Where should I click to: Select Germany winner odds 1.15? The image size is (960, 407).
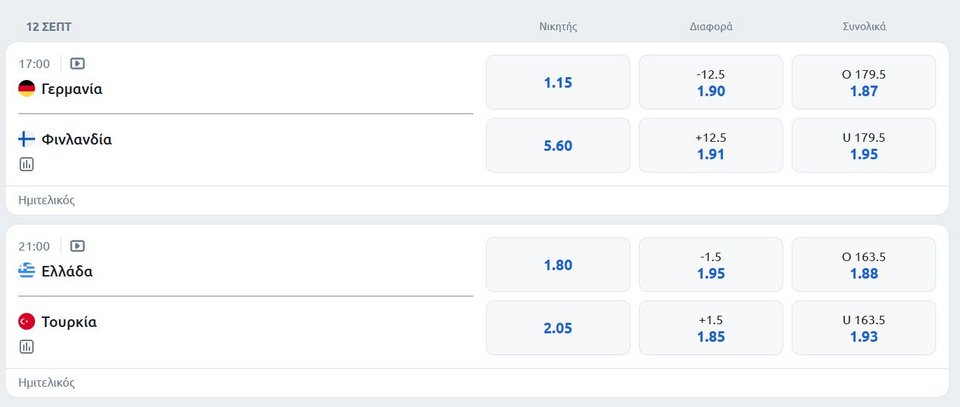558,83
